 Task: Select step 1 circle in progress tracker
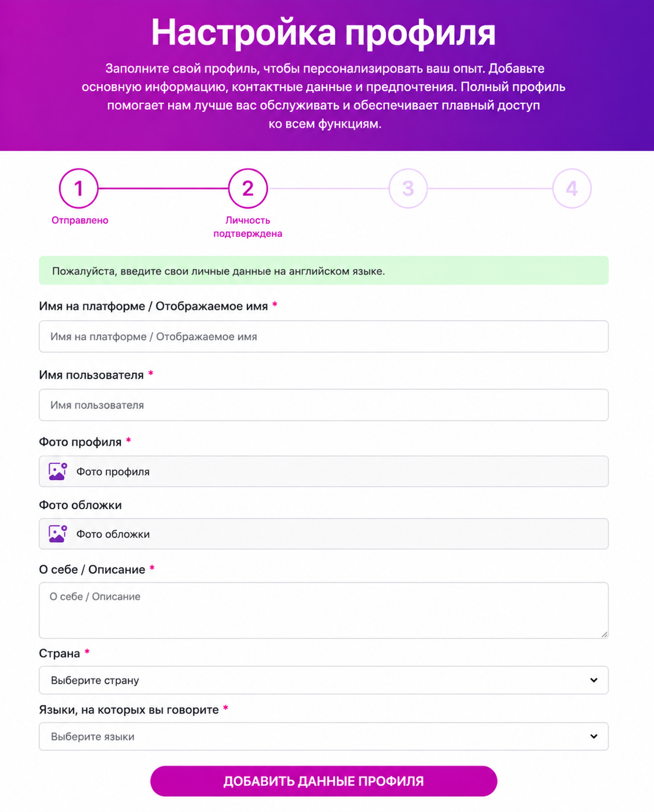[x=78, y=188]
